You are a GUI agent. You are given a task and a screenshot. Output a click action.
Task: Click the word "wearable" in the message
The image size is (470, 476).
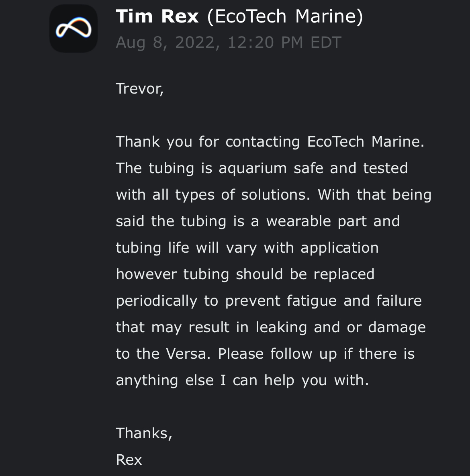pos(298,221)
